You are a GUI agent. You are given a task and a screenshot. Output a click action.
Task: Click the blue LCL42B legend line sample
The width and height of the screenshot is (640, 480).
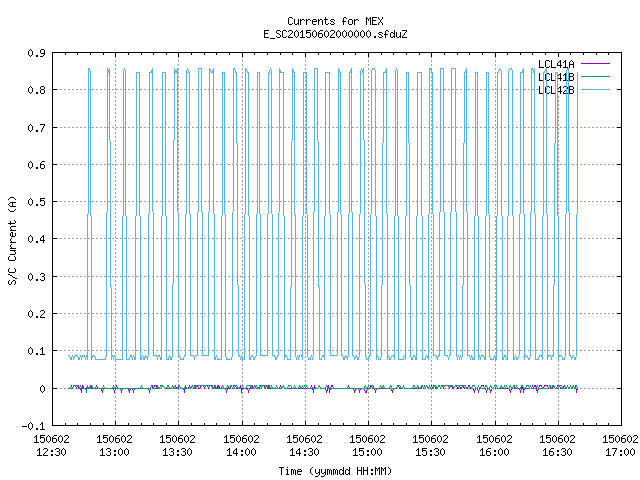595,89
